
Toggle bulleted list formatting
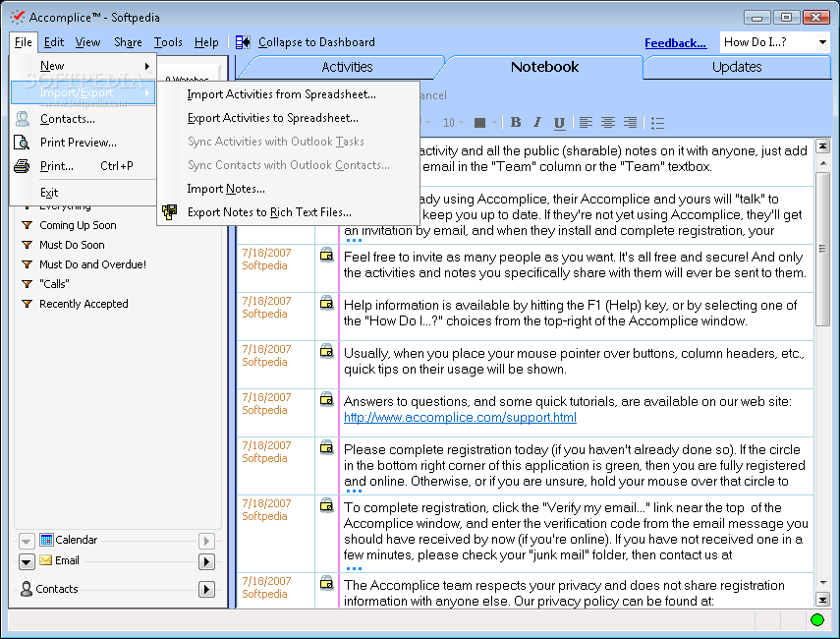pos(657,123)
